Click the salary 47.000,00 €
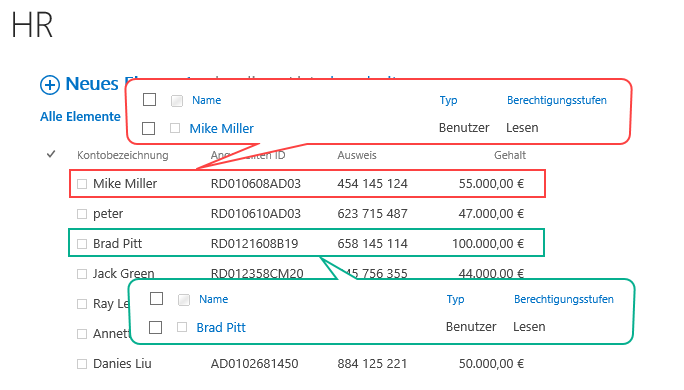 click(x=491, y=214)
